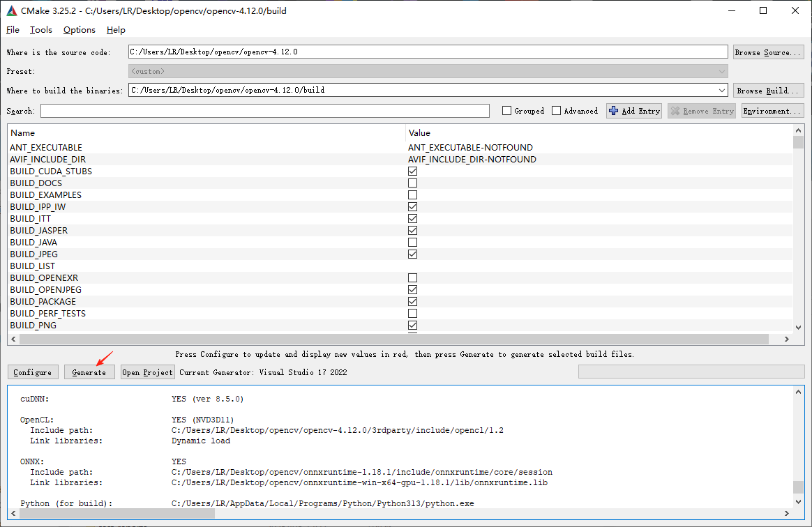812x527 pixels.
Task: Click the source code path field
Action: (428, 52)
